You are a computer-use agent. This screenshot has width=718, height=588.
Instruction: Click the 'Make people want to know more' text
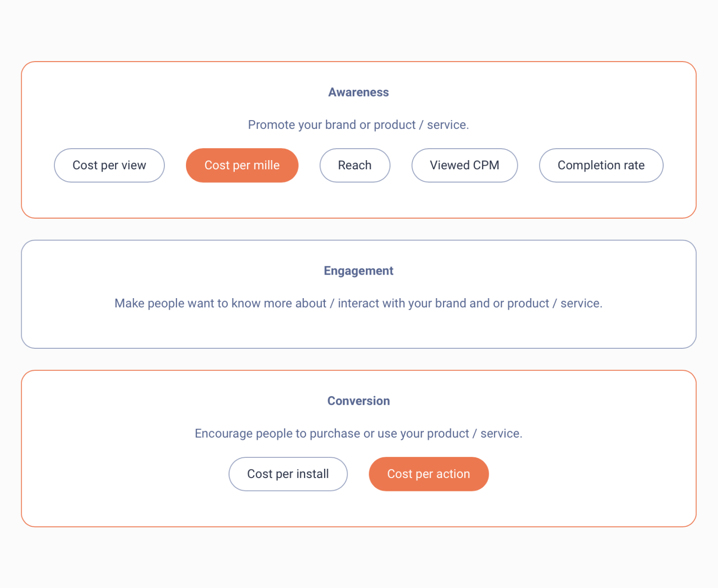359,303
